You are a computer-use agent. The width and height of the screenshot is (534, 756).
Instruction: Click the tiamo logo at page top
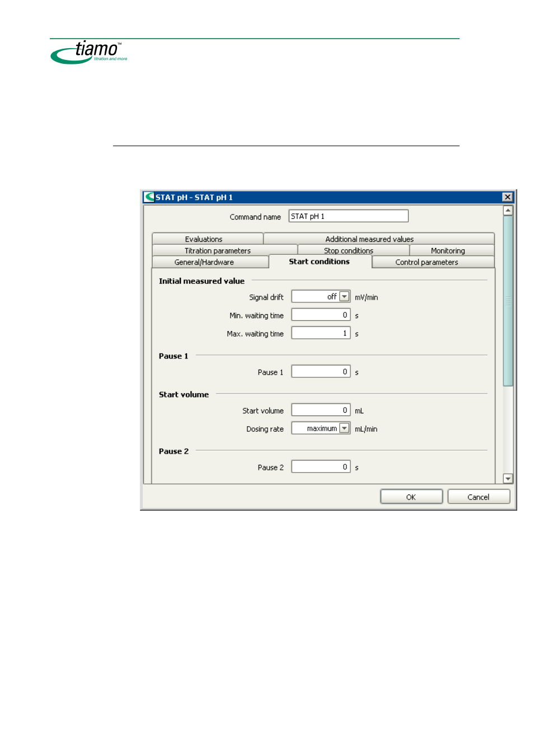point(90,52)
